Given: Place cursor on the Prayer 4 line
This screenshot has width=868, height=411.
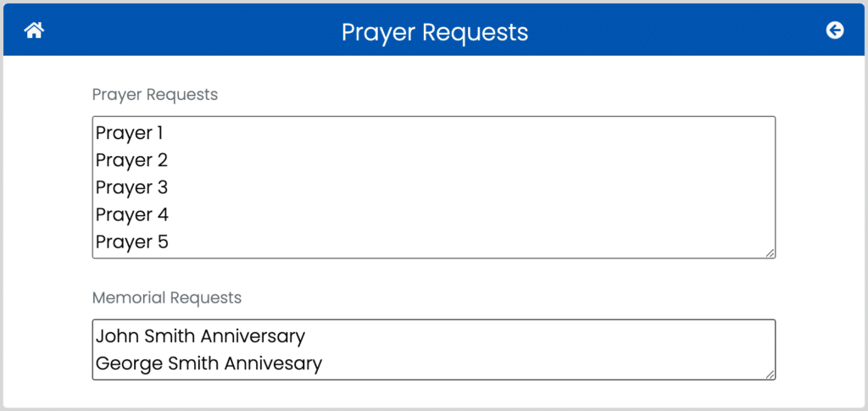Looking at the screenshot, I should [131, 214].
